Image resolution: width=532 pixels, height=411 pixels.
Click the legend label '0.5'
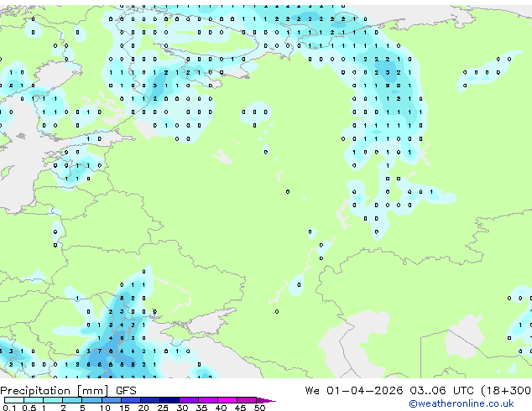pyautogui.click(x=29, y=408)
